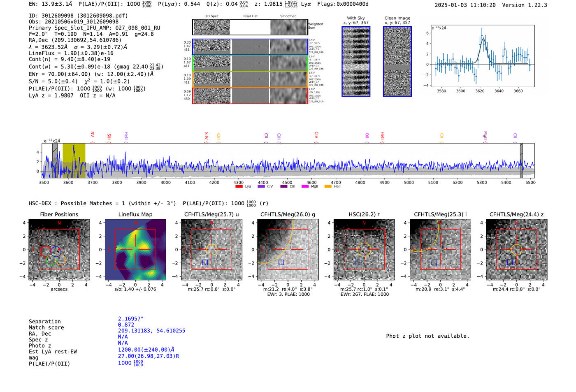Viewport: 576px width, 392px height.
Task: Click the 'Primary Spec_Slot_IFU_AMP' line
Action: (x=95, y=28)
